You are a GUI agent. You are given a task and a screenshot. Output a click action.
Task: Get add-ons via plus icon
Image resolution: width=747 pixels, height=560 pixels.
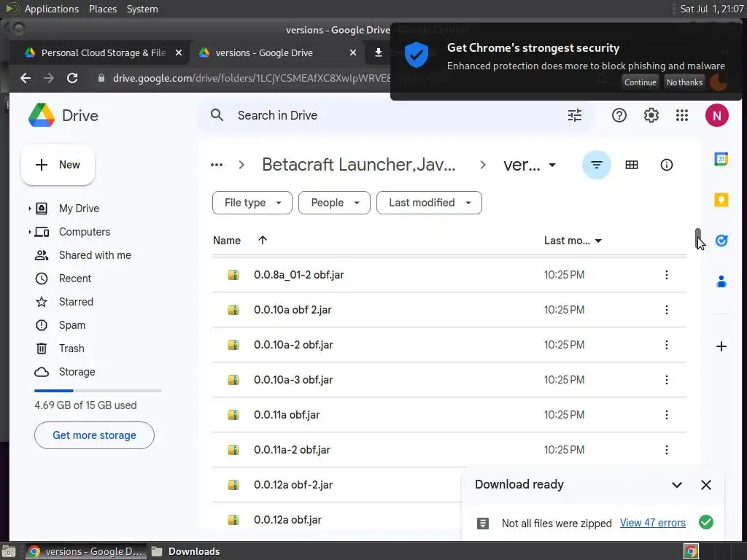[x=721, y=346]
